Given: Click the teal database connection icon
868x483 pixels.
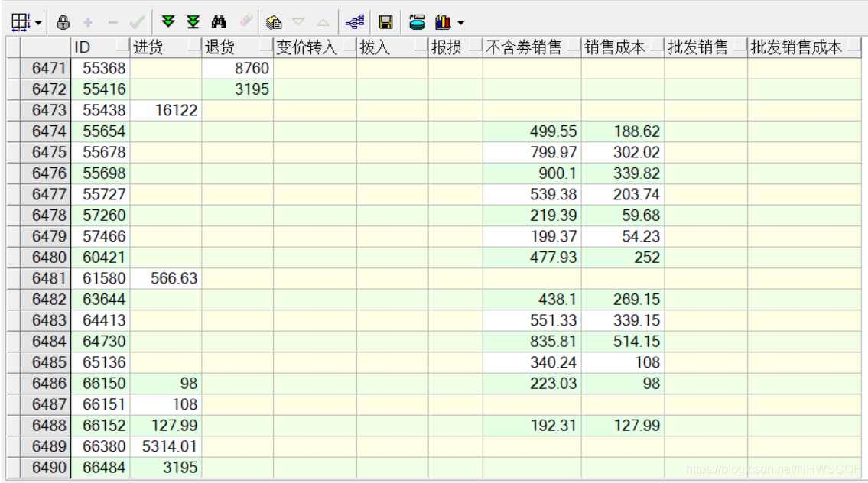Looking at the screenshot, I should click(417, 22).
